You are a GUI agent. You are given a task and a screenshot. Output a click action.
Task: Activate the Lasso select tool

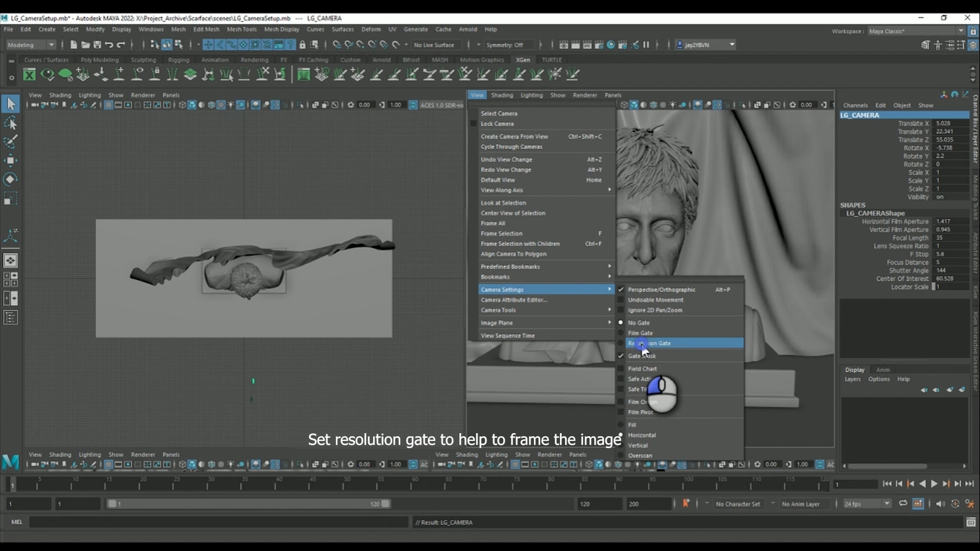click(x=11, y=123)
